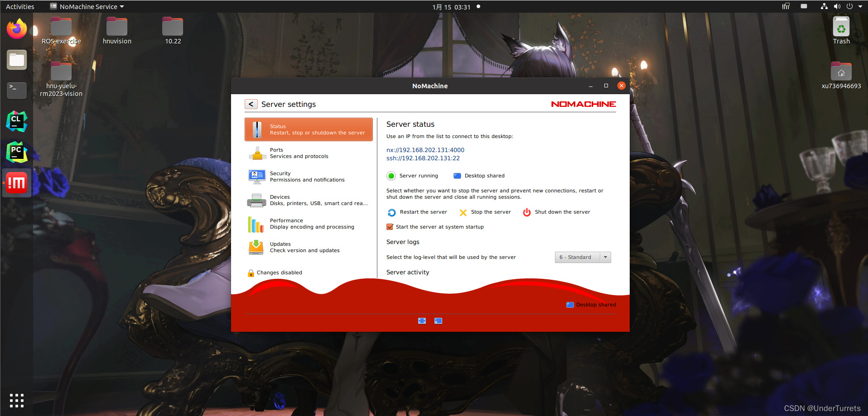Click the Status server tower icon
The width and height of the screenshot is (868, 416).
[257, 129]
